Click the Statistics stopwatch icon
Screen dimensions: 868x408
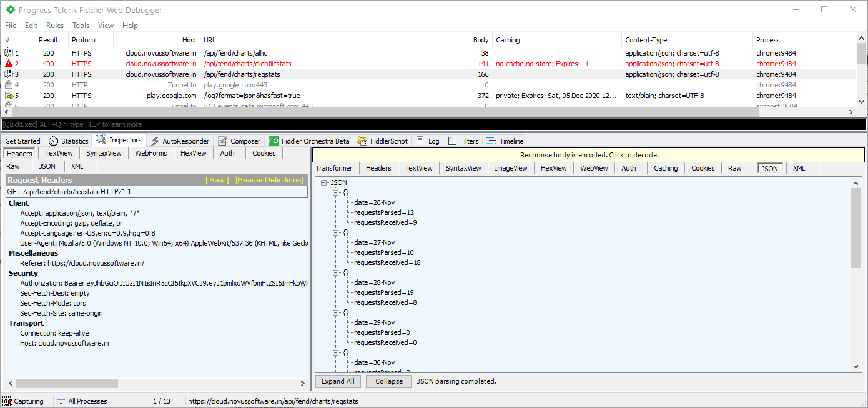click(x=54, y=141)
